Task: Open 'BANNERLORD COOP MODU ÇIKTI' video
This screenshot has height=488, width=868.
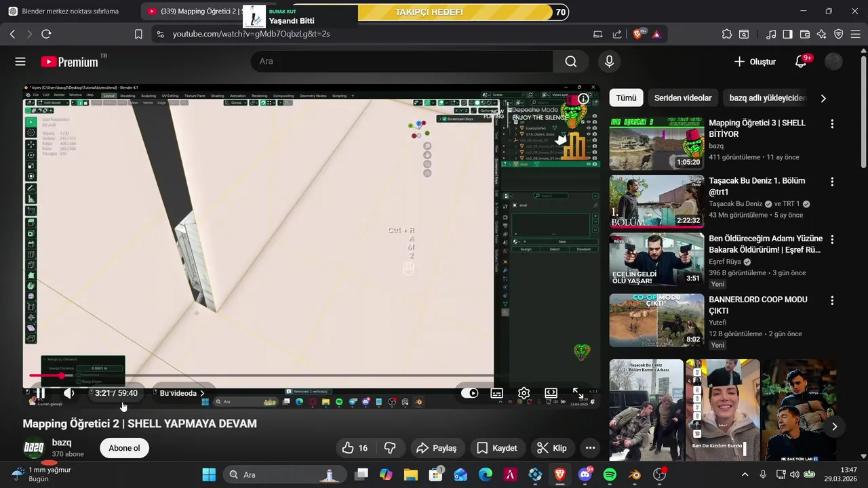Action: pos(656,320)
